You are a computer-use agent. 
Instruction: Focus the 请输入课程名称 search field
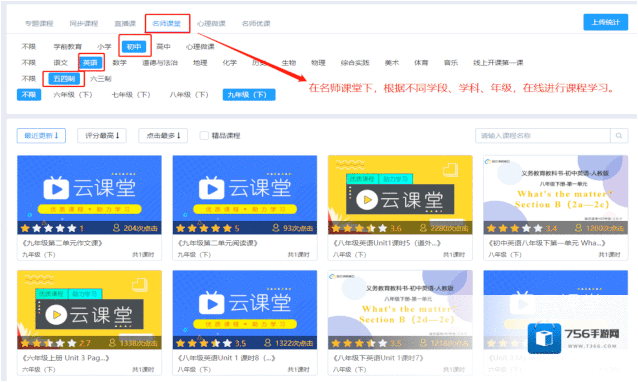coord(543,136)
